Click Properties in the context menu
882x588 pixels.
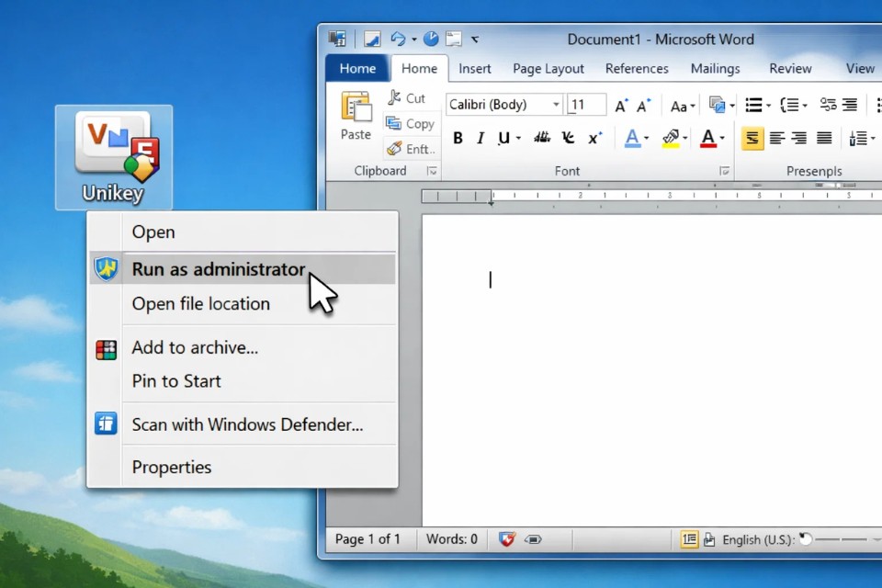172,467
